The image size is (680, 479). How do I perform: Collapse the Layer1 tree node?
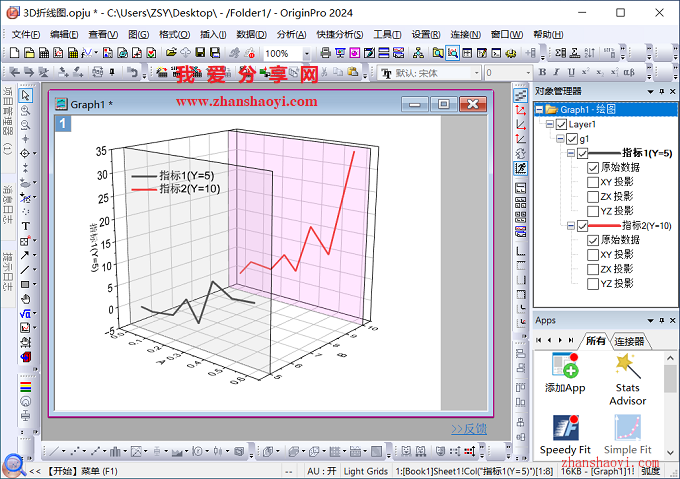coord(549,124)
